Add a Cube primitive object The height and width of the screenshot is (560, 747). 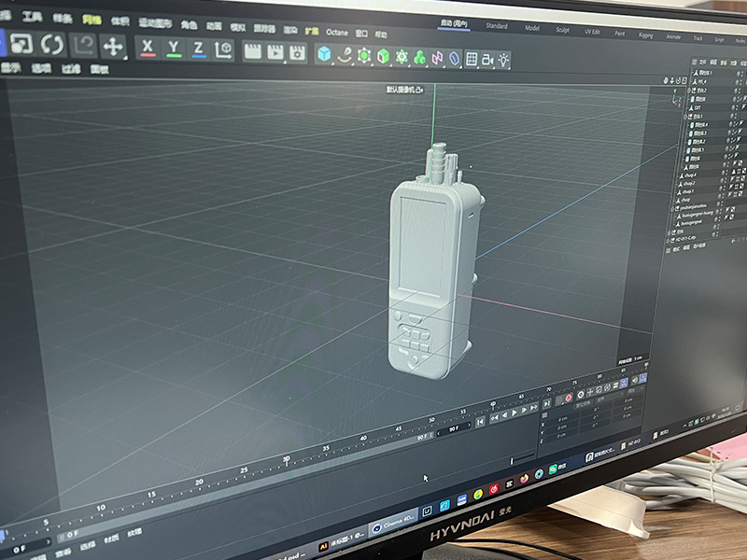pyautogui.click(x=324, y=54)
